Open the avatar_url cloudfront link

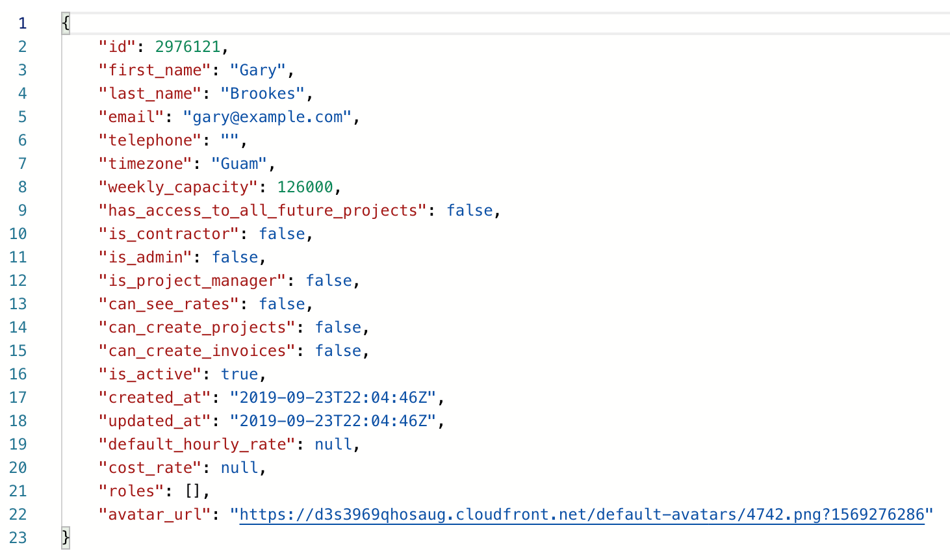pos(582,515)
